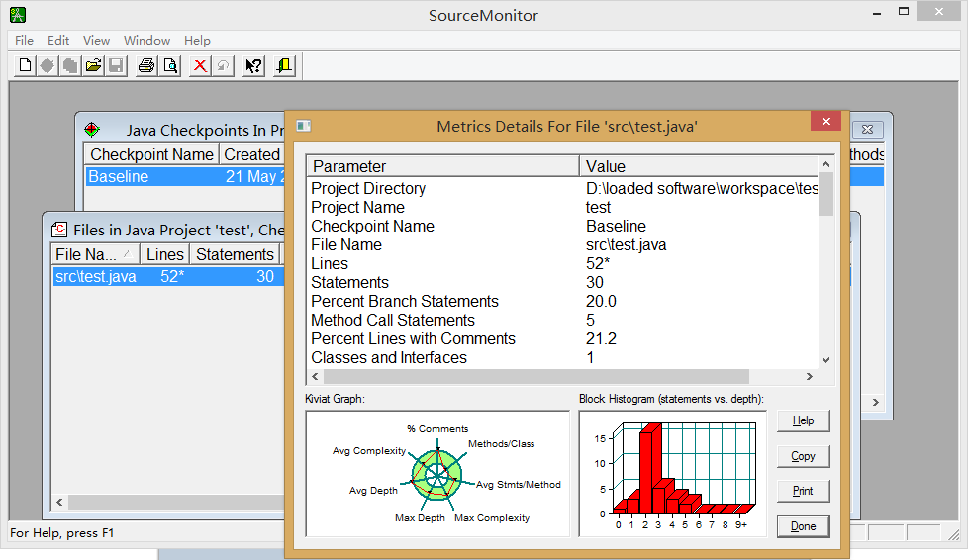Open the File menu

coord(24,41)
